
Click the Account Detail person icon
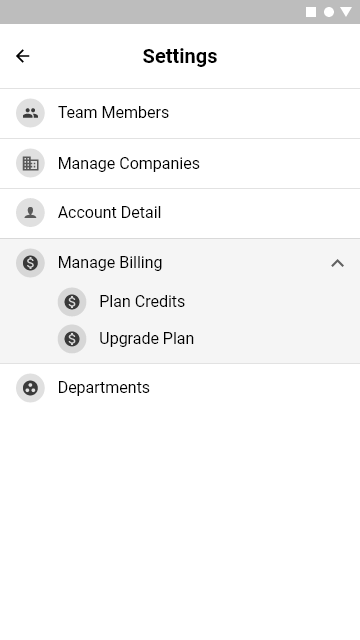click(30, 213)
